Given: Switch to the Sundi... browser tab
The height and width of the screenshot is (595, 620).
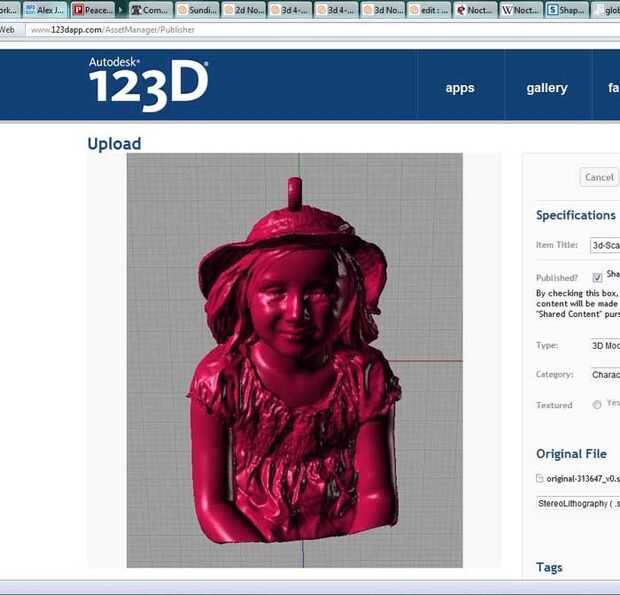Looking at the screenshot, I should tap(197, 10).
